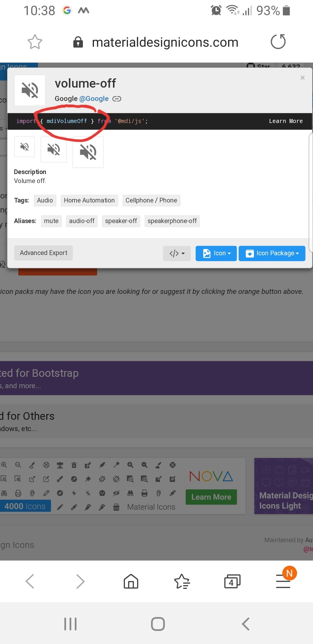Screen dimensions: 313x644
Task: Click the speakerphone-off alias
Action: [x=172, y=221]
